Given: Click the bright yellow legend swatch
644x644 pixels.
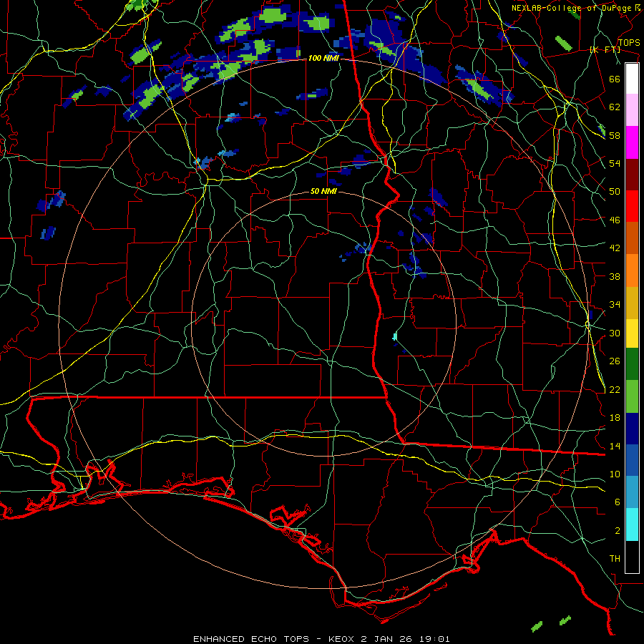Looking at the screenshot, I should click(x=632, y=333).
